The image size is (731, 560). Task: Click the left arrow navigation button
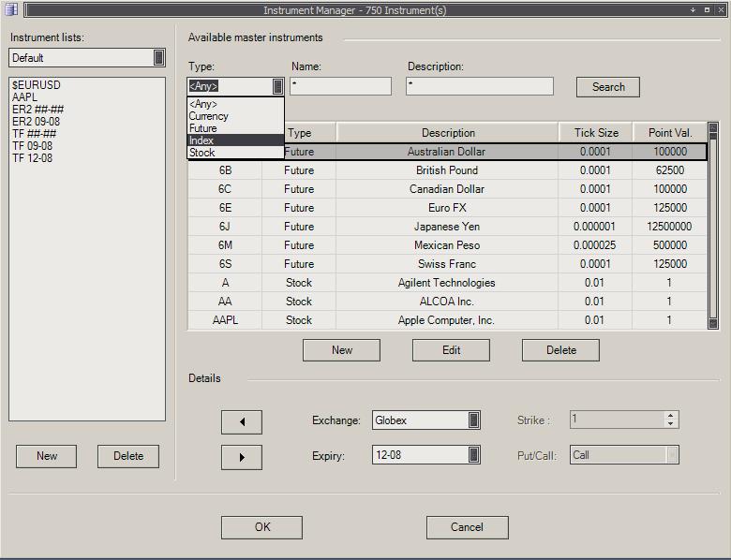[x=241, y=421]
